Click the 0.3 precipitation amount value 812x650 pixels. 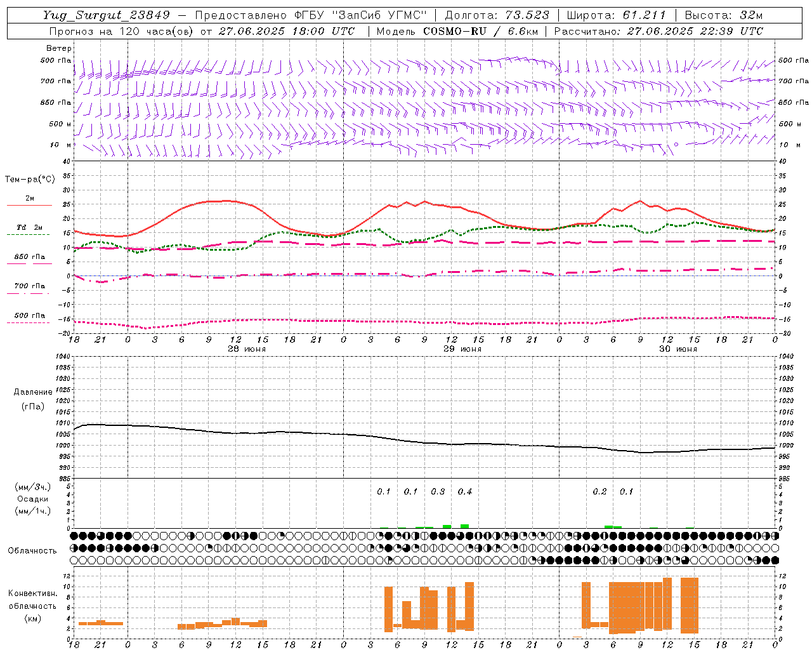(x=438, y=492)
